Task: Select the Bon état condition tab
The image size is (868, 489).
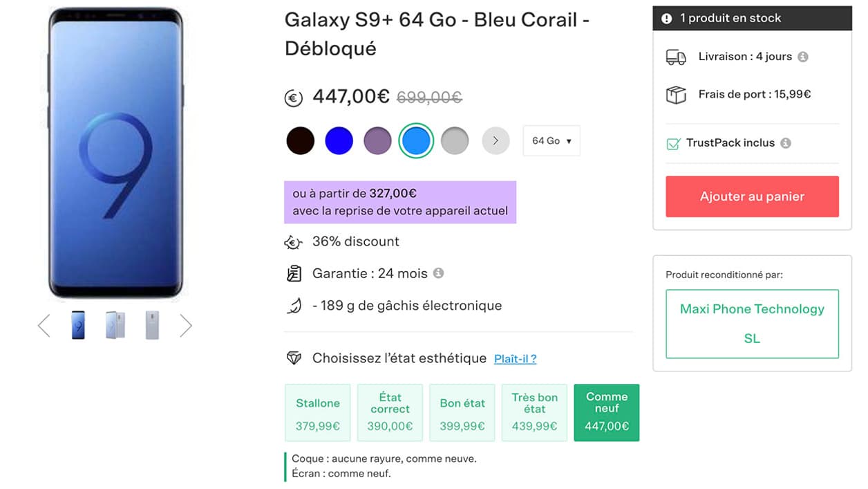Action: [462, 412]
